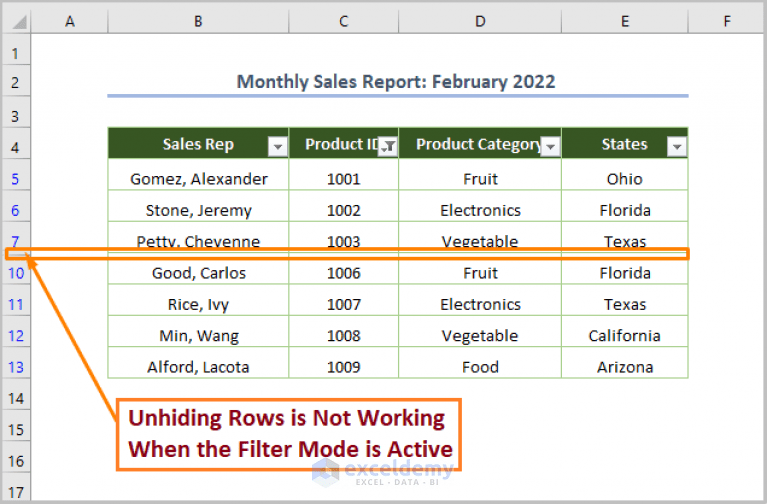Select column A header
This screenshot has width=767, height=504.
69,22
